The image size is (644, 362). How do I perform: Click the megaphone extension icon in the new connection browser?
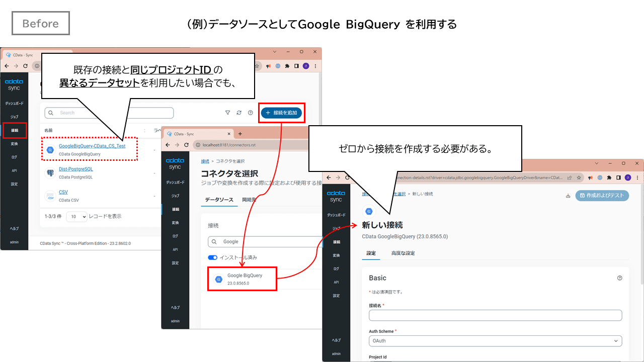591,177
